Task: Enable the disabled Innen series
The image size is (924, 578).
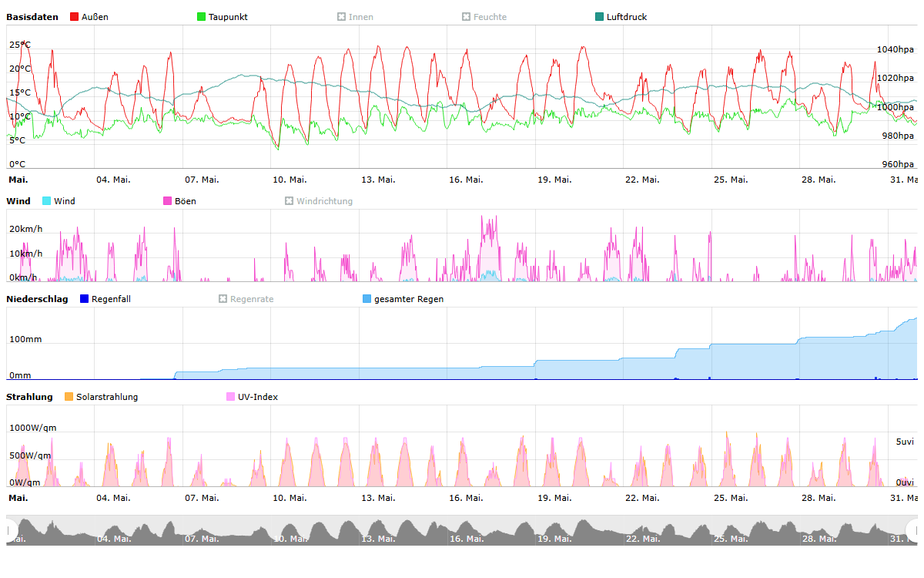Action: tap(355, 17)
